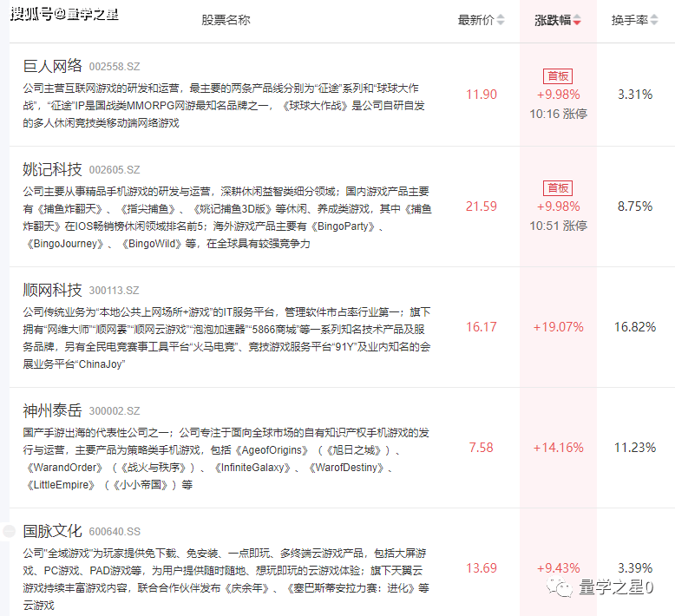
Task: Open the 顺网科技 stock name link
Action: pos(52,290)
